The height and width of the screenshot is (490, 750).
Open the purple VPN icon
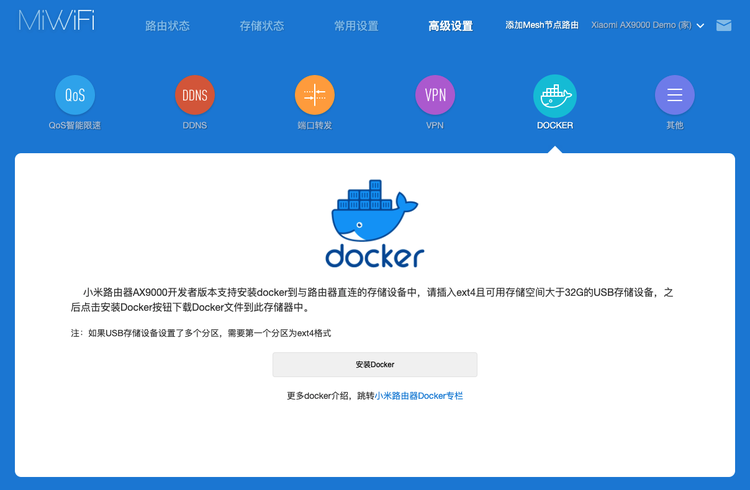point(435,95)
